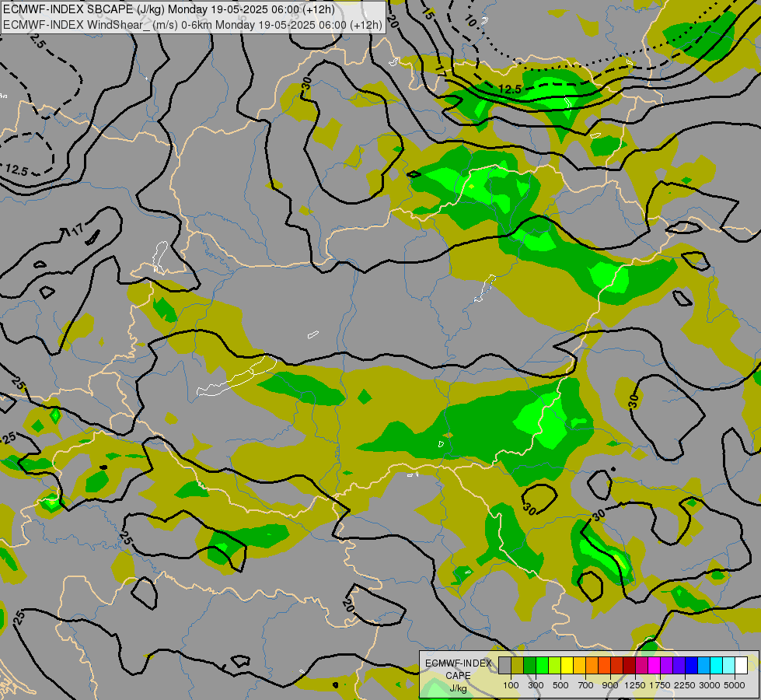
Task: Click the olive swatch in CAPE legend
Action: click(518, 666)
